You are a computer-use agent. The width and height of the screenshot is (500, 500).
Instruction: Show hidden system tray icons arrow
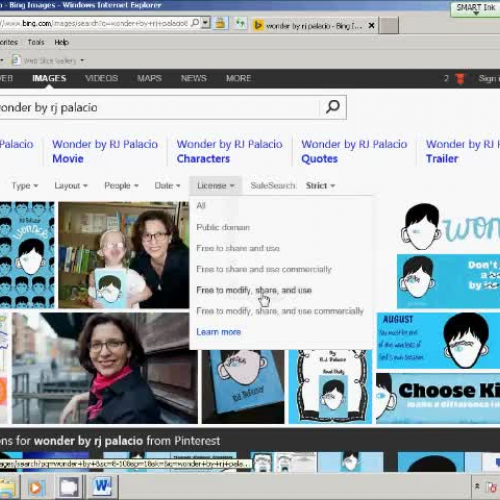477,486
